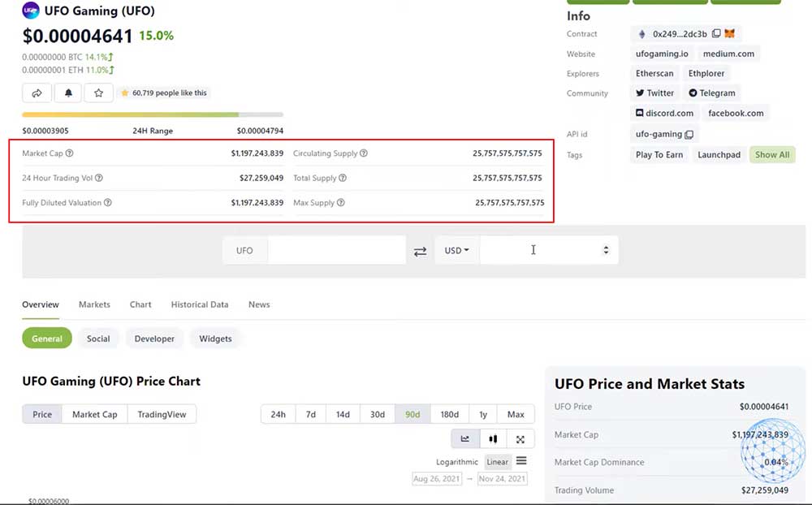Copy the contract address with the copy icon
The width and height of the screenshot is (812, 505).
[716, 34]
